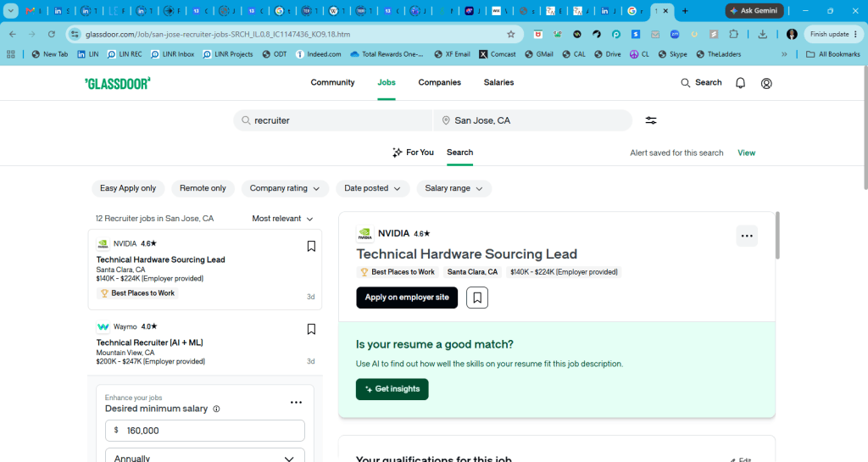The width and height of the screenshot is (868, 462).
Task: Click info icon next to Desired minimum salary
Action: pyautogui.click(x=216, y=409)
